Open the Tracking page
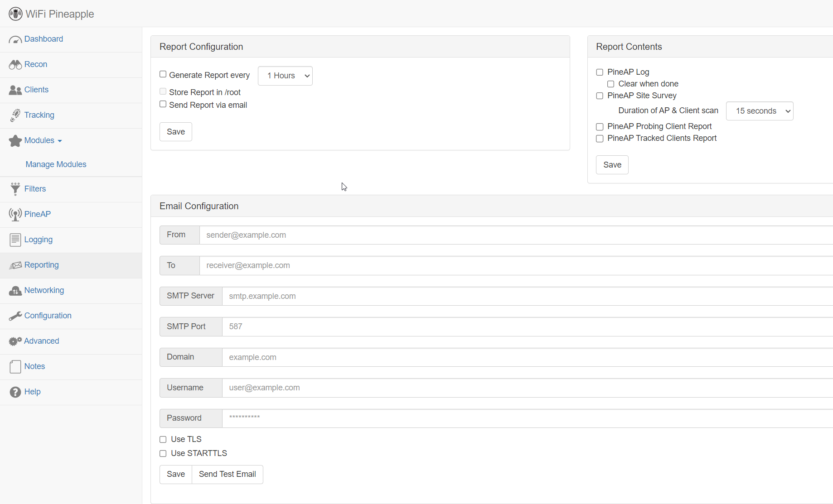Image resolution: width=833 pixels, height=504 pixels. pyautogui.click(x=39, y=115)
